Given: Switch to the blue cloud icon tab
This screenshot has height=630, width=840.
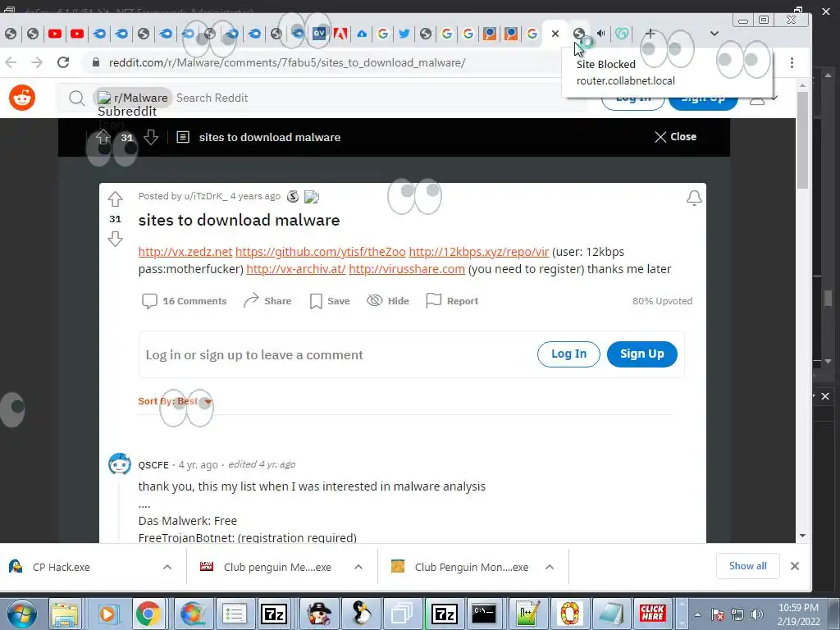Looking at the screenshot, I should [362, 34].
